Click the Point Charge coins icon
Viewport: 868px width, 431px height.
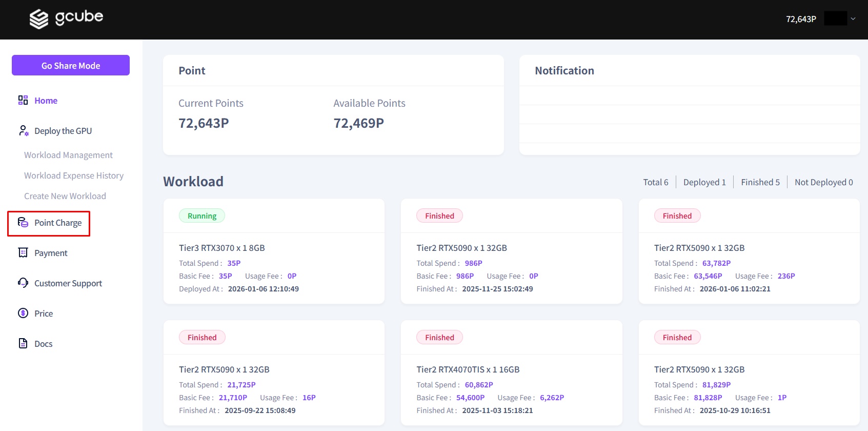23,222
